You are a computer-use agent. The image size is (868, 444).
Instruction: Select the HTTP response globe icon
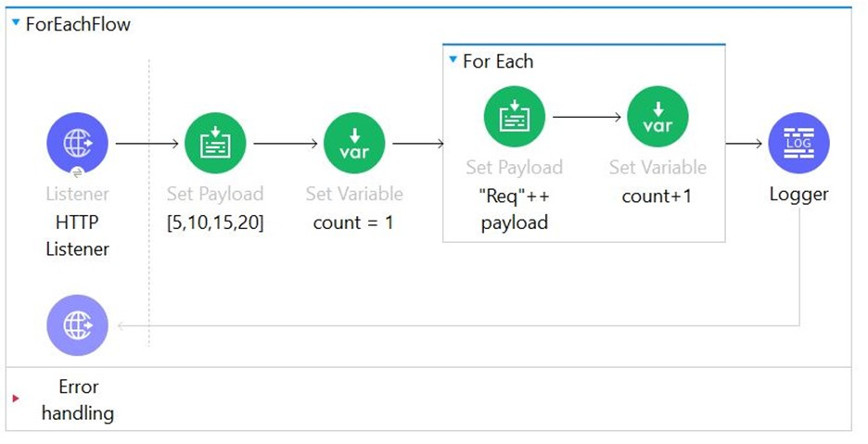click(77, 325)
